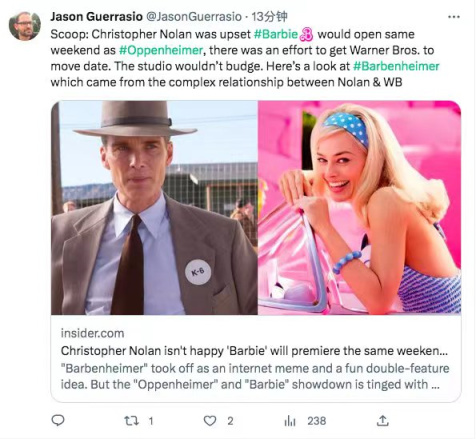Screen dimensions: 476x439
Task: Open the #Barbie hashtag link
Action: (276, 34)
